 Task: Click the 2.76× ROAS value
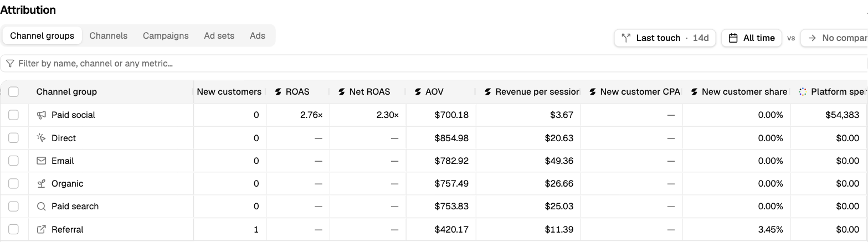[311, 115]
